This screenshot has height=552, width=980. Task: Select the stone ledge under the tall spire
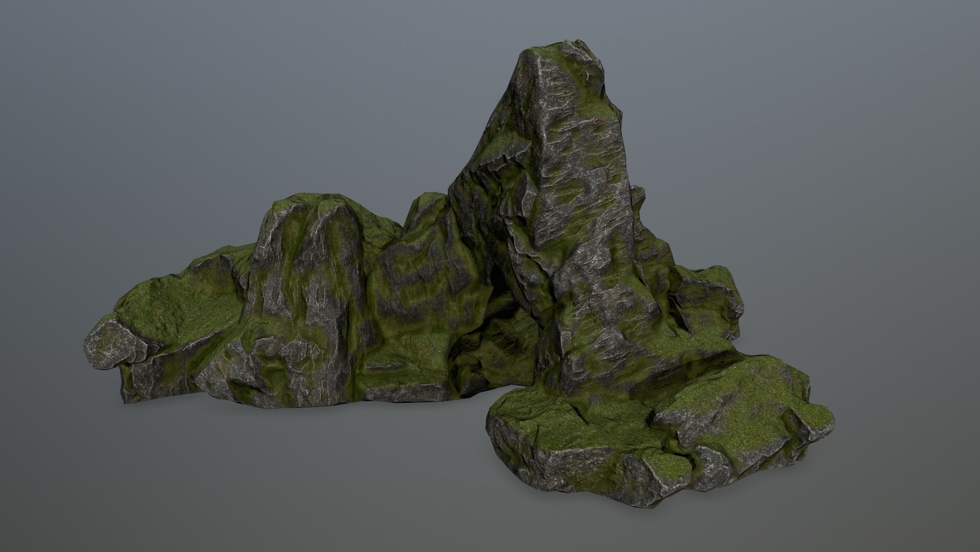[708, 305]
